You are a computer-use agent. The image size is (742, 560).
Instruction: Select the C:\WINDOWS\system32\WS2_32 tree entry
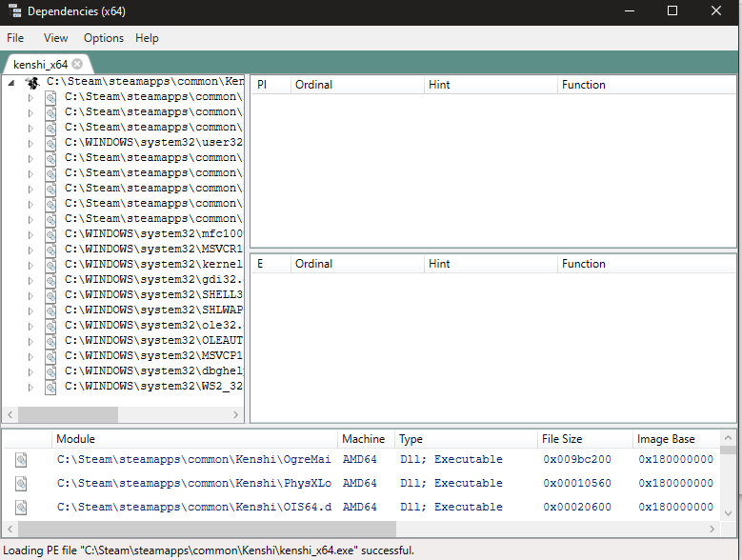tap(153, 386)
